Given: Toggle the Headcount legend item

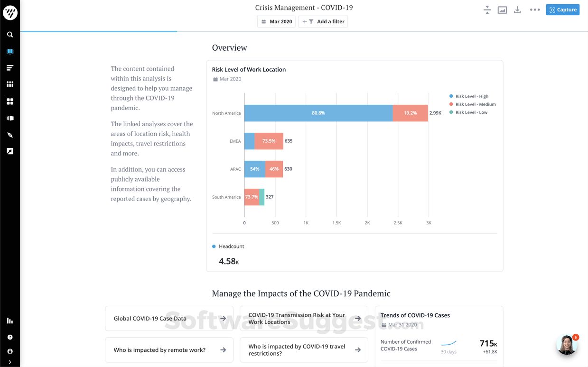Looking at the screenshot, I should pyautogui.click(x=228, y=246).
